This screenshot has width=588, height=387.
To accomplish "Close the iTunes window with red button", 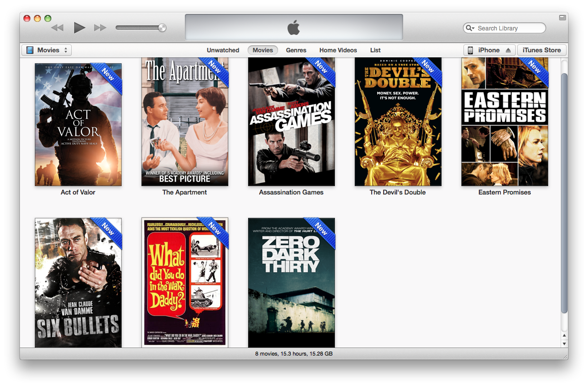I will point(26,18).
